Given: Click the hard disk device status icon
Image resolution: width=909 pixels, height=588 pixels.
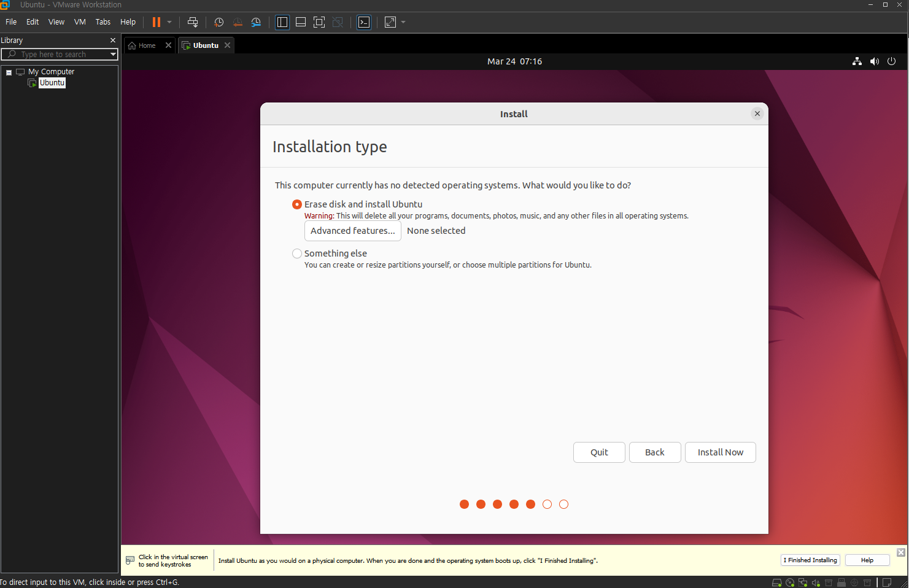Looking at the screenshot, I should coord(777,582).
